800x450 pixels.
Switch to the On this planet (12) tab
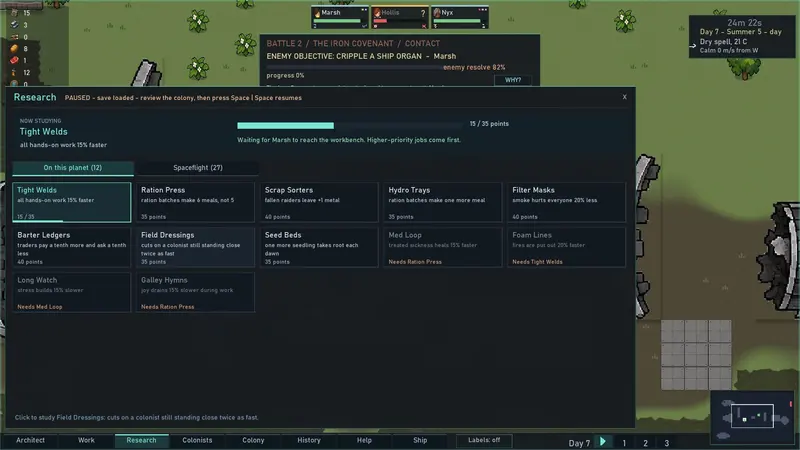(73, 168)
